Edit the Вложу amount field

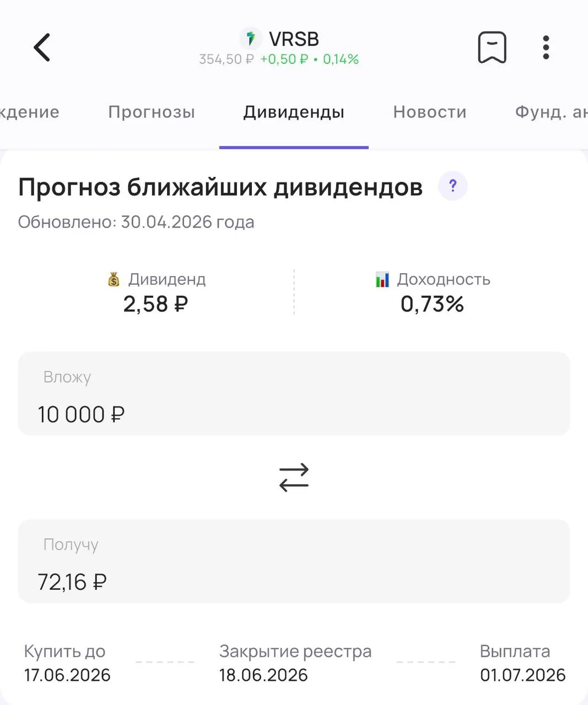(x=294, y=394)
